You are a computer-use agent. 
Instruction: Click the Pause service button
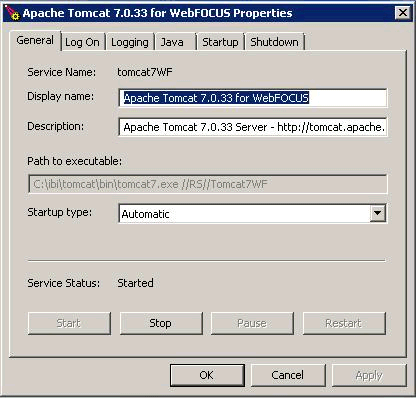[x=252, y=323]
